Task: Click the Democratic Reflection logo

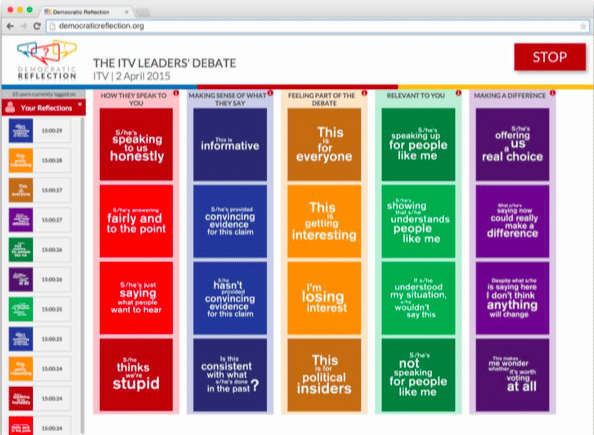Action: tap(47, 60)
